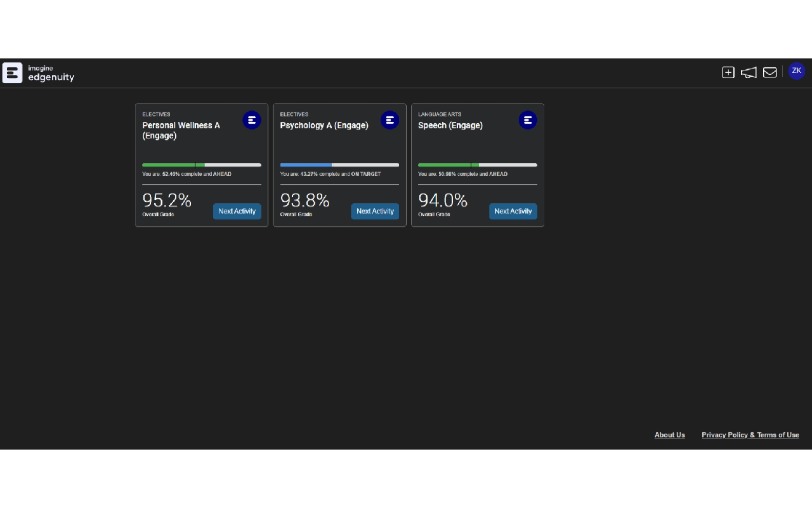Image resolution: width=812 pixels, height=508 pixels.
Task: Select the Psychology A (Engage) course card
Action: click(339, 146)
